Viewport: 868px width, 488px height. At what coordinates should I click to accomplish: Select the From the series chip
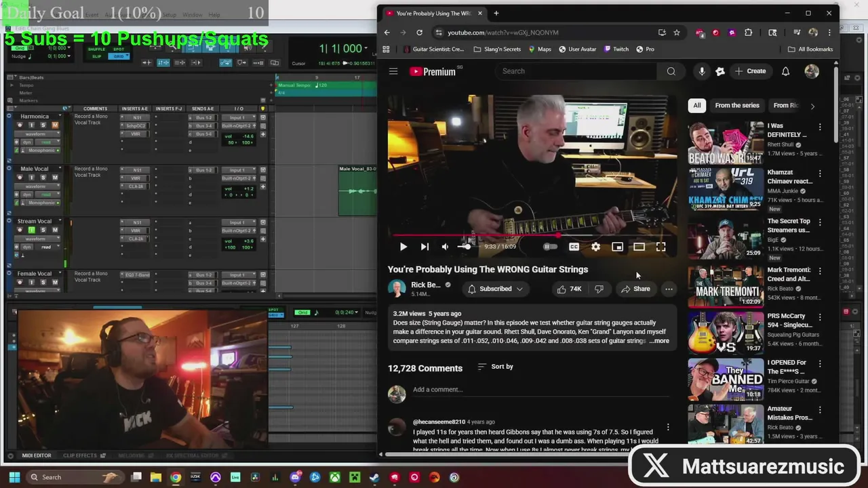coord(737,105)
